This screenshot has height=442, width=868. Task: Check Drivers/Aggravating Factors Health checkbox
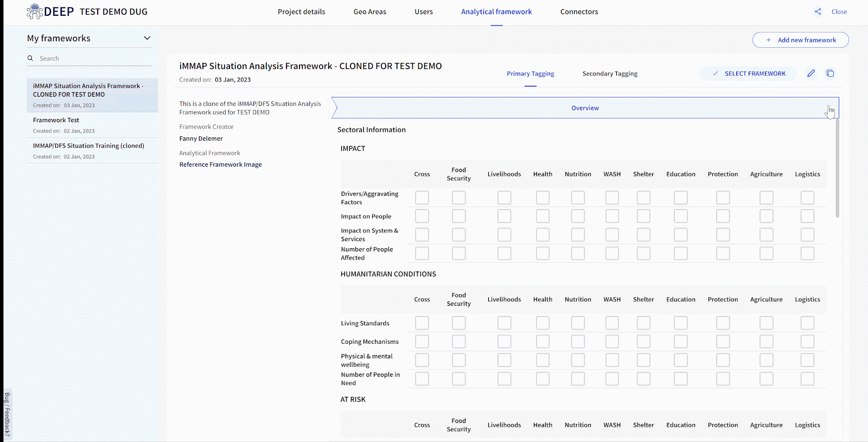[x=542, y=198]
